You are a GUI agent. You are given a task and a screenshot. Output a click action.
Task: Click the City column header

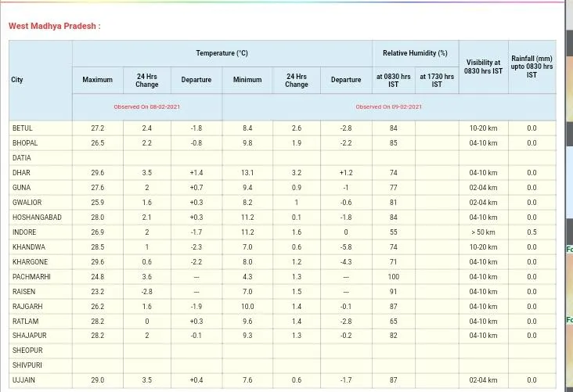point(17,80)
